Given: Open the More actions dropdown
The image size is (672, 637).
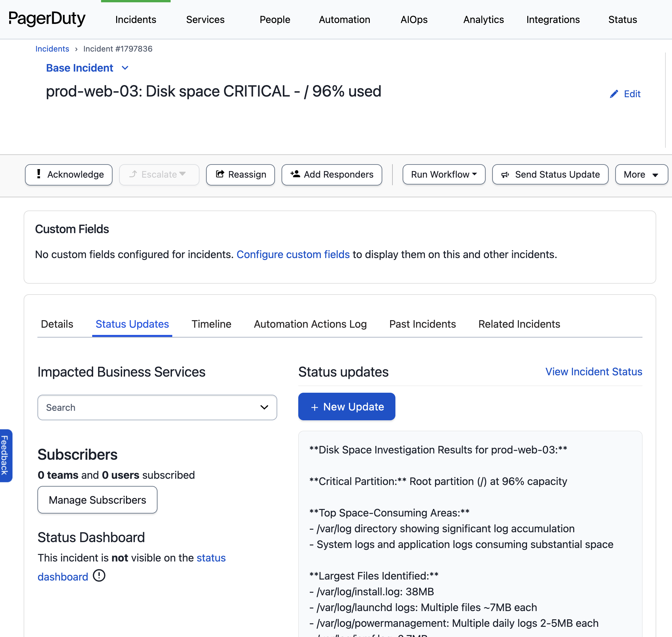Looking at the screenshot, I should coord(641,175).
